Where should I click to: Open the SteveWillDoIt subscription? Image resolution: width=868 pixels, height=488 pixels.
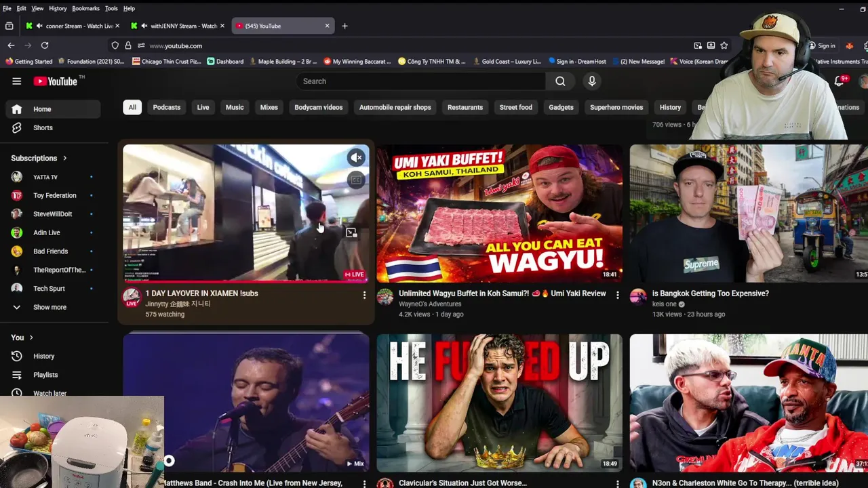53,214
